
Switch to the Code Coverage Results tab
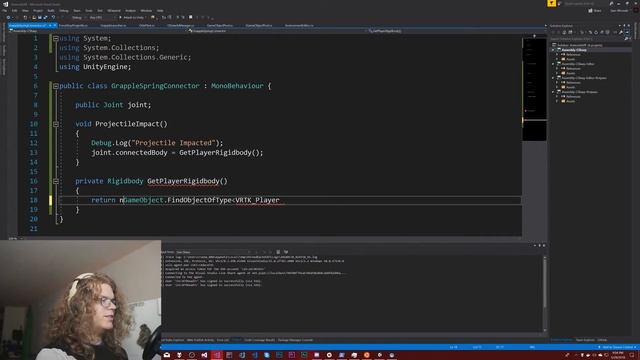pyautogui.click(x=260, y=340)
